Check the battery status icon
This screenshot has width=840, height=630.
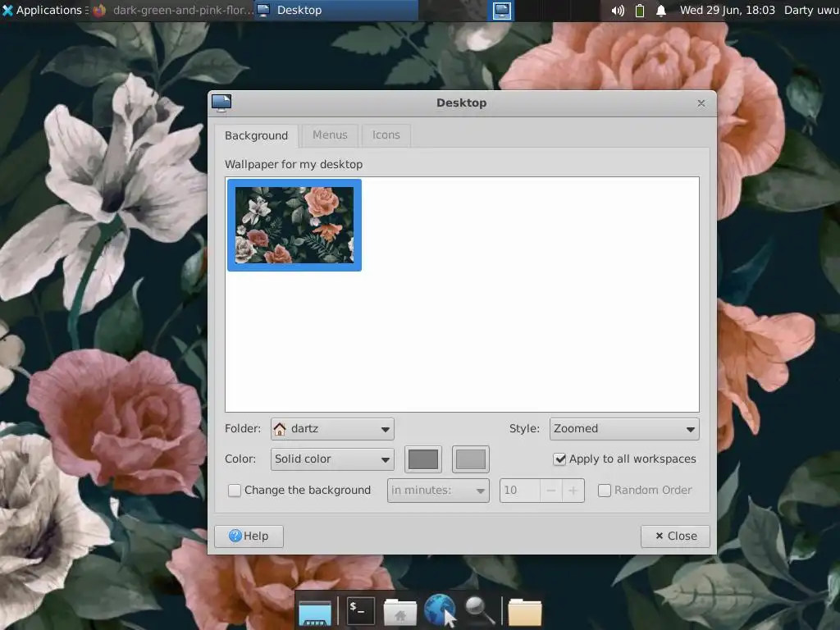pyautogui.click(x=640, y=11)
